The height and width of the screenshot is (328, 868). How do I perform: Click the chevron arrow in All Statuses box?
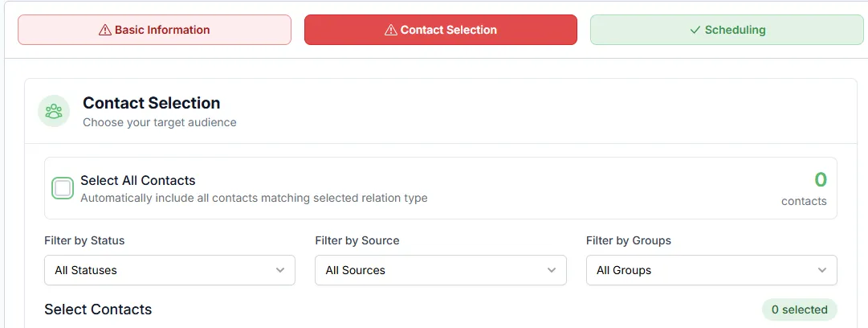coord(280,270)
